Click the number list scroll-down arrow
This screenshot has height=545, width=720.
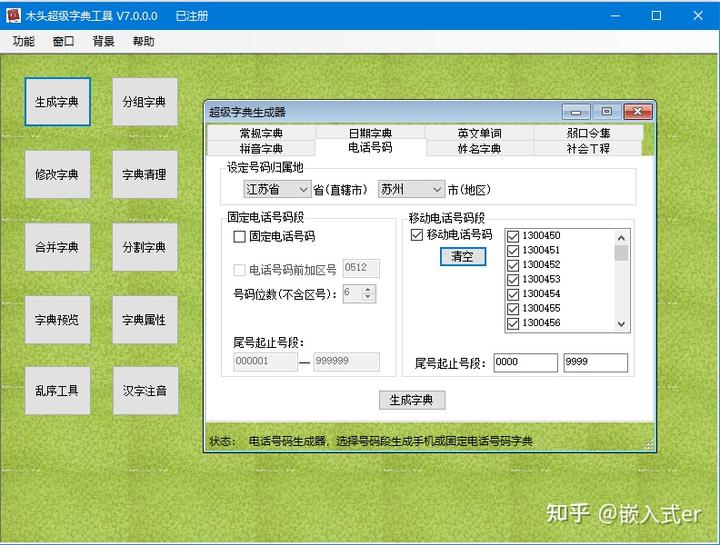pyautogui.click(x=621, y=324)
